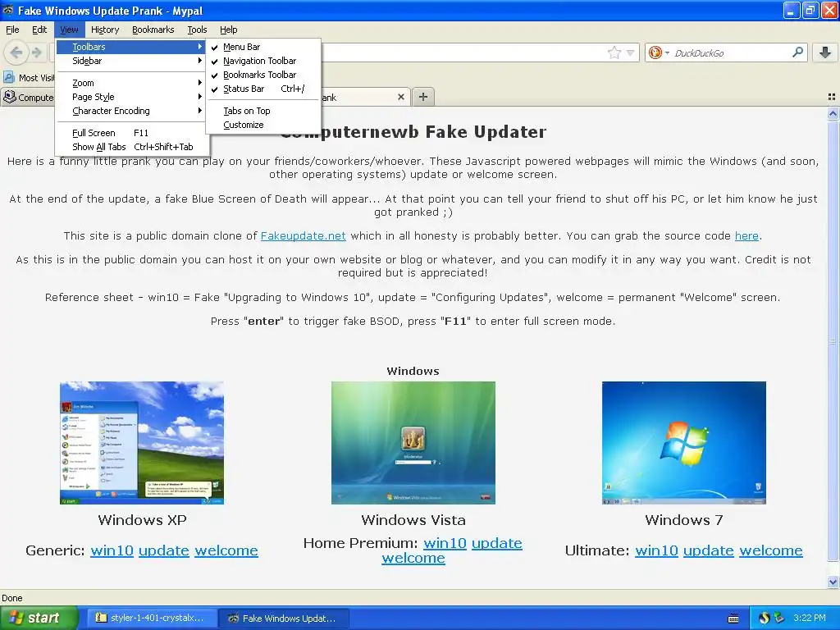The height and width of the screenshot is (630, 840).
Task: Open the tab groups icon
Action: click(x=832, y=97)
